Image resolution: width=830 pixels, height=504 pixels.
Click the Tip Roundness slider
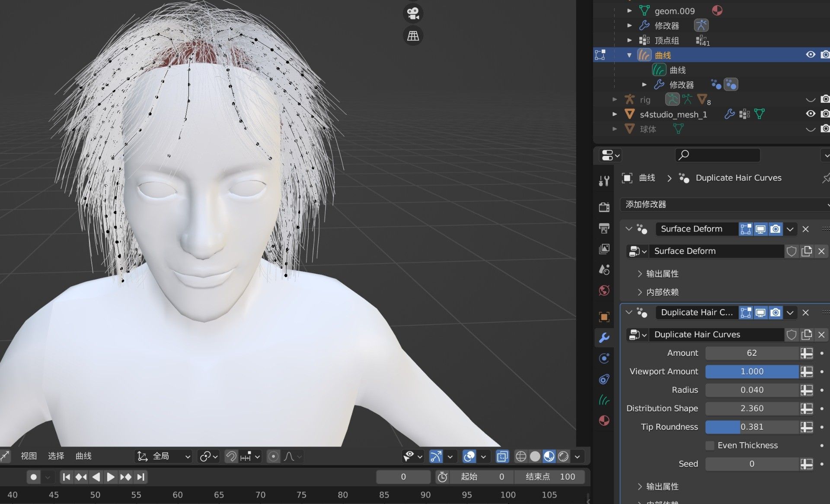pyautogui.click(x=752, y=427)
